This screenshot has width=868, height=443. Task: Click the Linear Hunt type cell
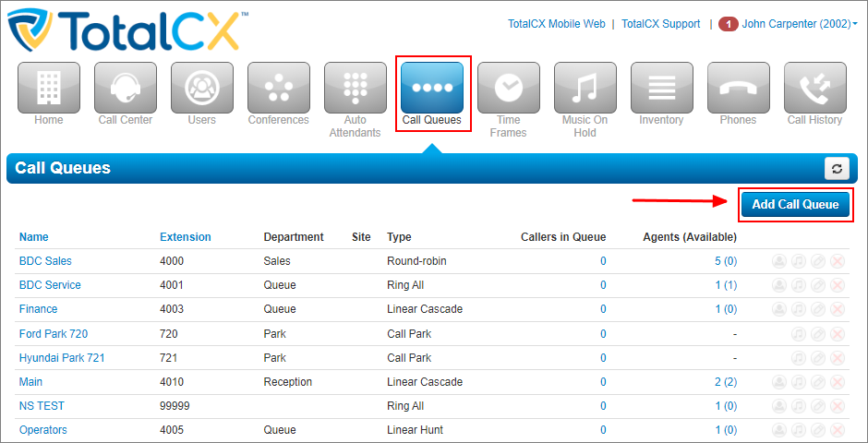[x=416, y=430]
